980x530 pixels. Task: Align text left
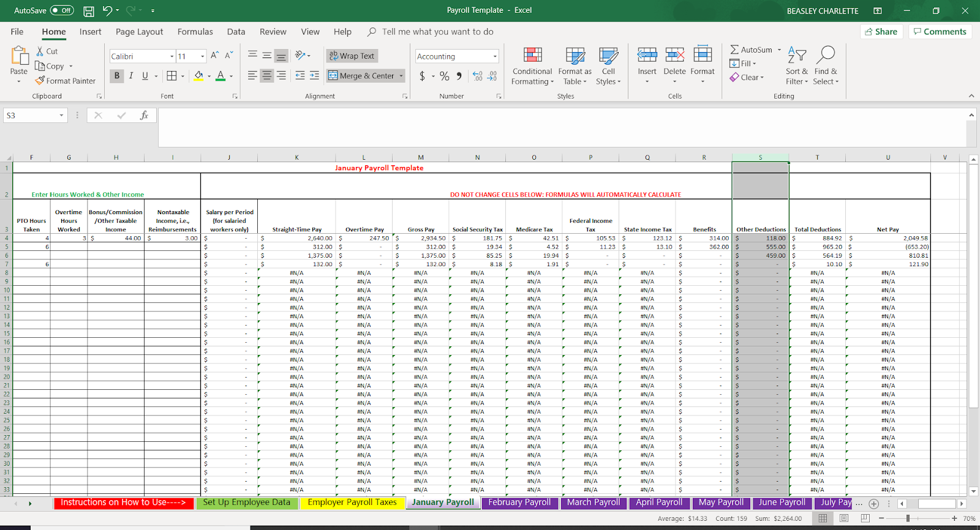252,76
